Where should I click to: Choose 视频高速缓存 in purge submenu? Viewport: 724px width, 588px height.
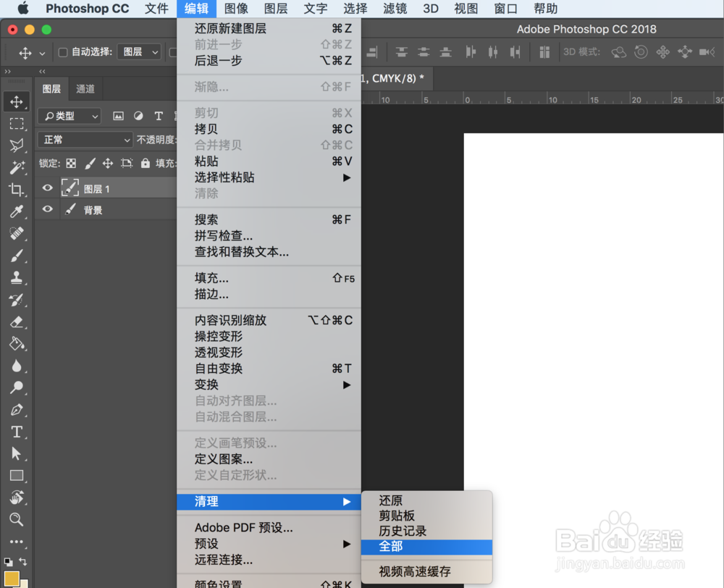426,572
